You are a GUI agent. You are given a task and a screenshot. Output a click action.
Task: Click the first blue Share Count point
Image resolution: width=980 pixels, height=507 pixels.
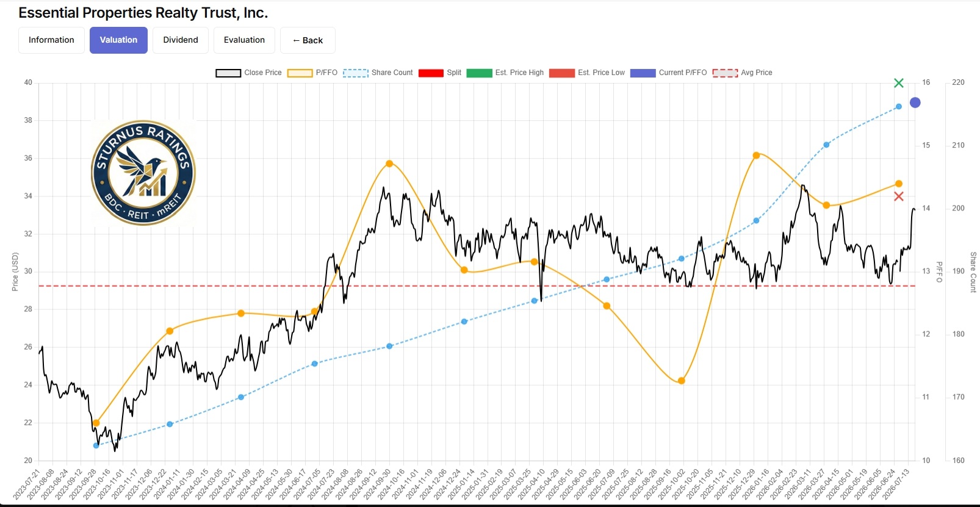point(96,445)
